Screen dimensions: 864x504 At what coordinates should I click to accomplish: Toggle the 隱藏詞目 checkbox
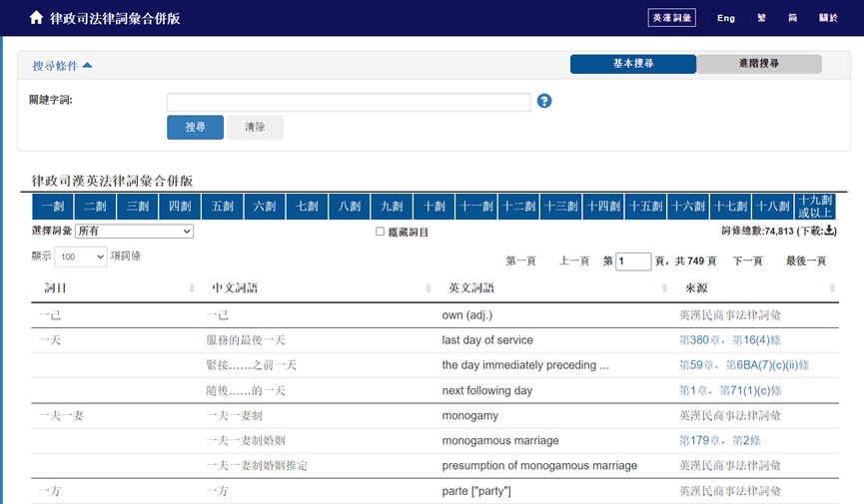(380, 232)
